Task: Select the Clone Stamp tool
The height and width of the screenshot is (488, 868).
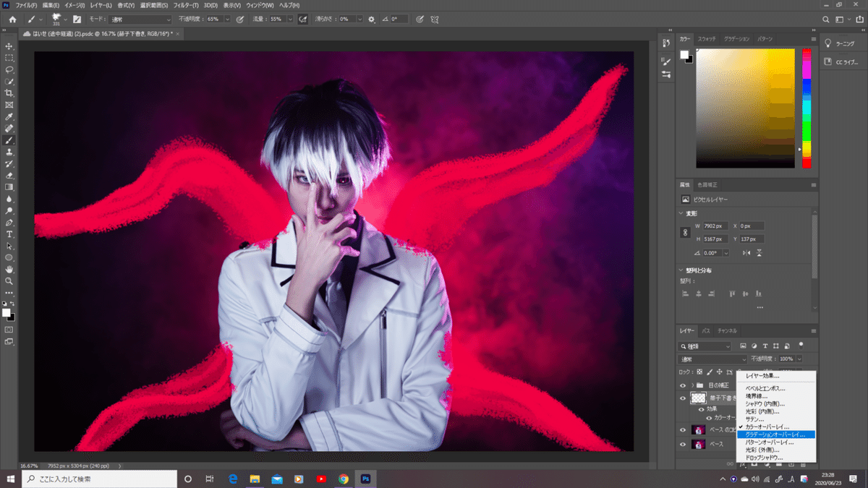Action: 9,152
